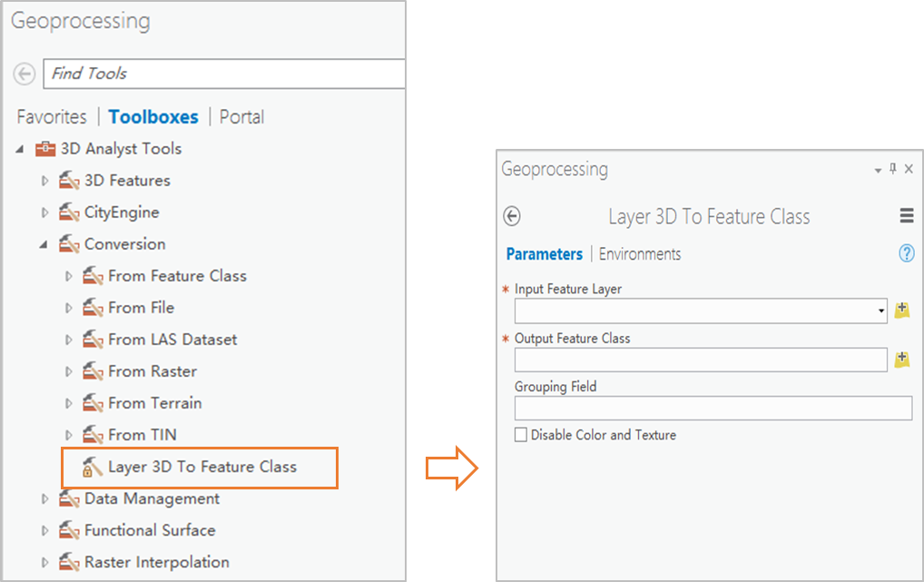Open Layer 3D To Feature Class tool
The image size is (924, 582).
pos(202,467)
